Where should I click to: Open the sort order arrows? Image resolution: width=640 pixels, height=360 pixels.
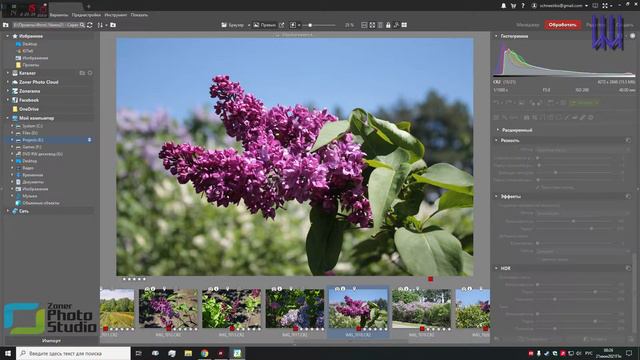[x=100, y=25]
